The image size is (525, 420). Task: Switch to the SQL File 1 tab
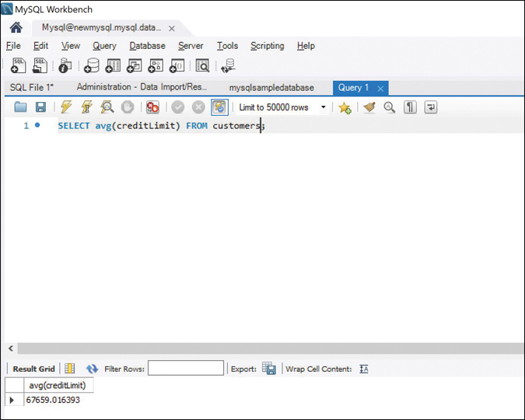point(32,87)
